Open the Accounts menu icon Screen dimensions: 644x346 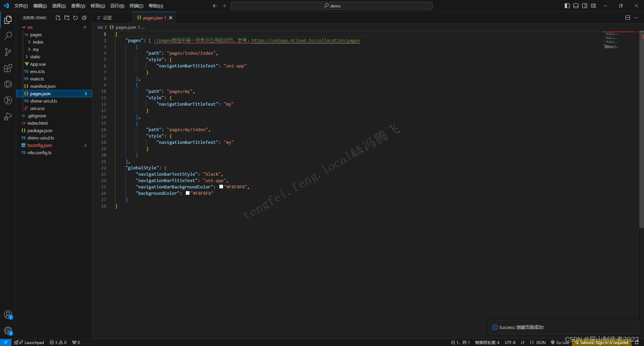click(x=8, y=315)
